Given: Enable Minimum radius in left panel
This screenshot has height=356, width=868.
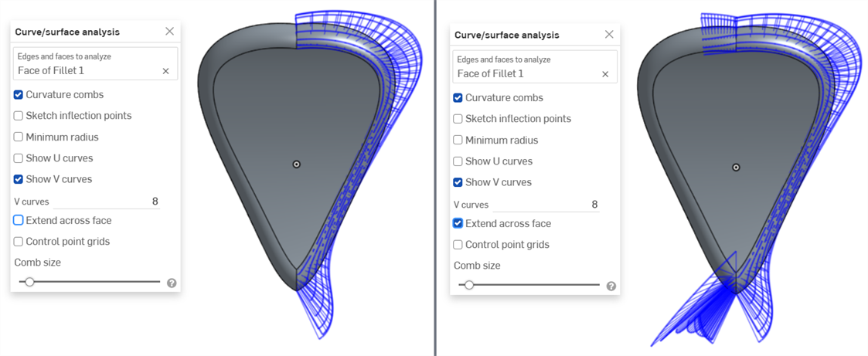Looking at the screenshot, I should (19, 137).
